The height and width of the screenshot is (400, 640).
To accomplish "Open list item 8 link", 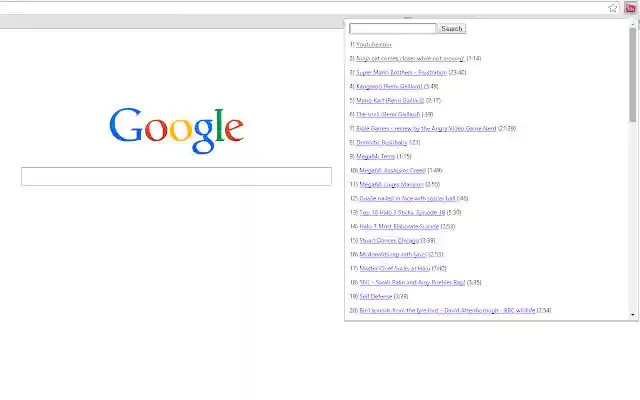I will 382,142.
